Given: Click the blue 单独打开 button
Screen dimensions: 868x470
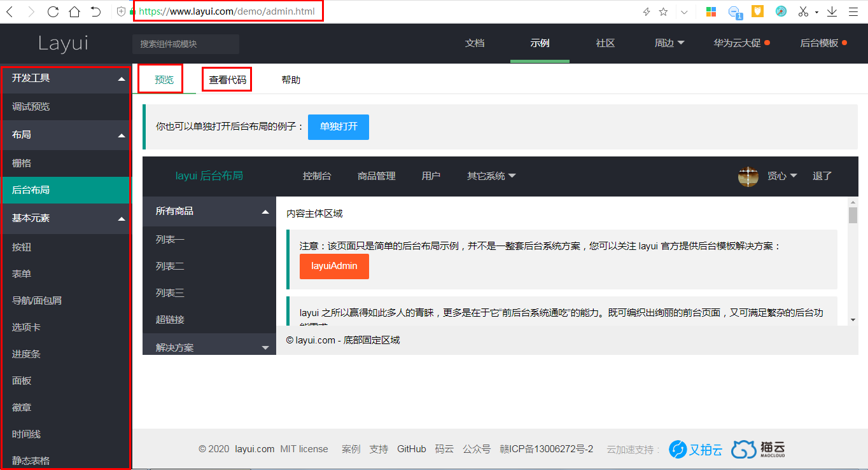Looking at the screenshot, I should [339, 127].
